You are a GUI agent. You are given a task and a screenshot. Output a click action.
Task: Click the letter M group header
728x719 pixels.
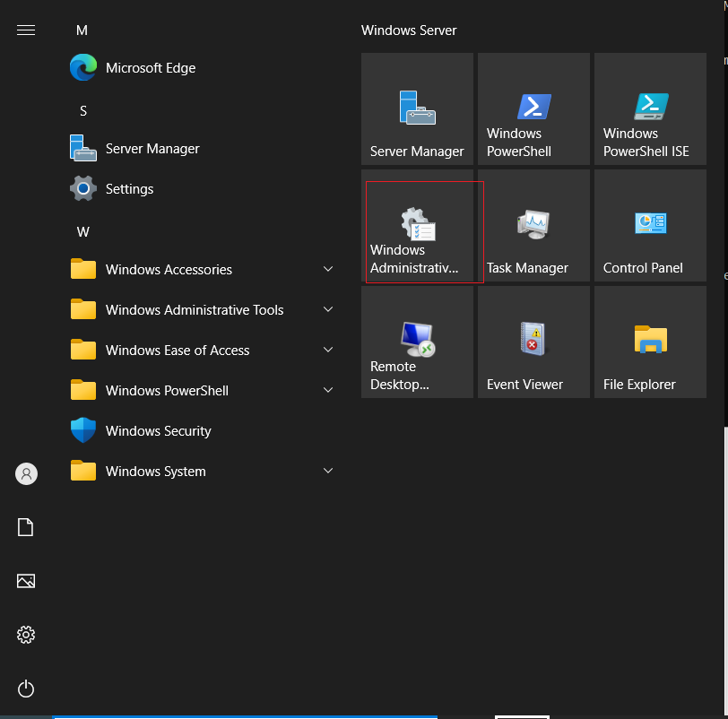82,30
